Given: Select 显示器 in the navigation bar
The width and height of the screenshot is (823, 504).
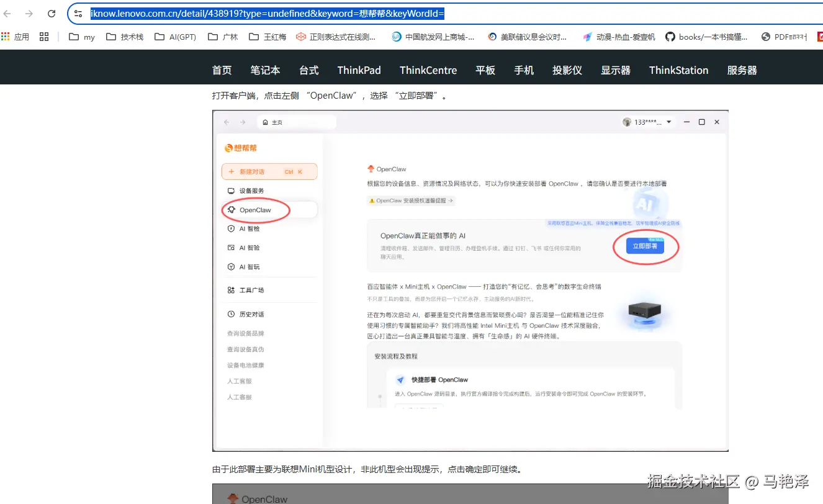Looking at the screenshot, I should 616,70.
